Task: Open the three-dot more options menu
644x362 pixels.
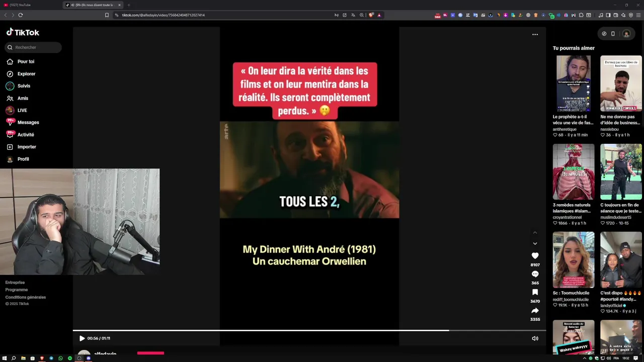Action: [535, 35]
